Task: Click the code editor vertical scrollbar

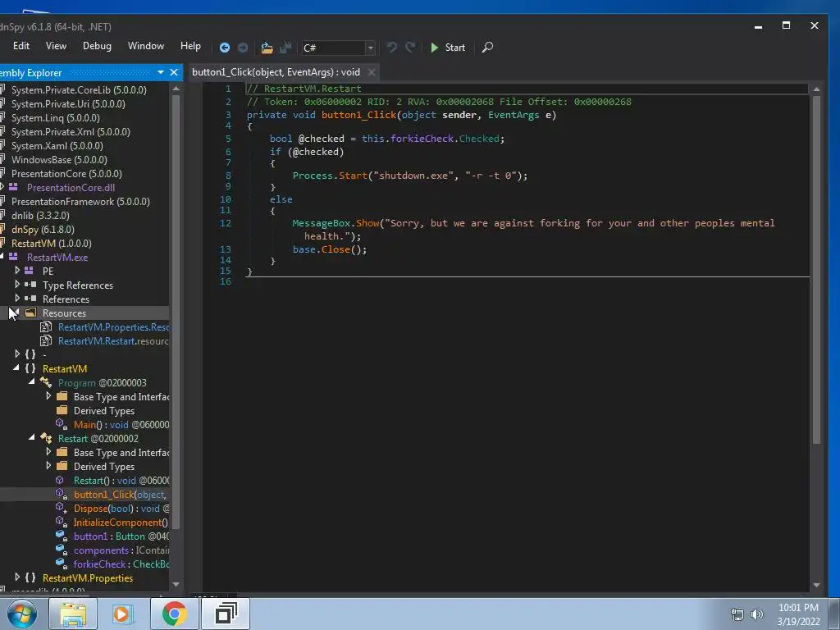Action: [816, 270]
